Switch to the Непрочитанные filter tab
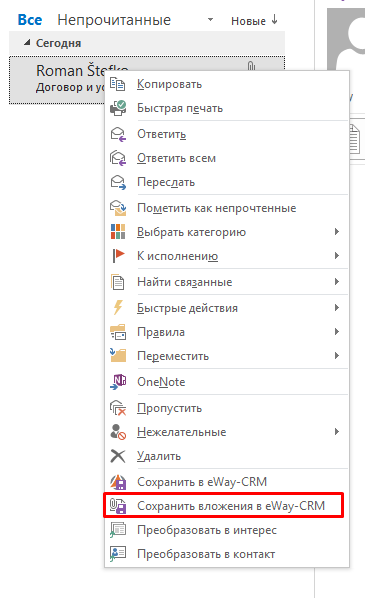 [x=114, y=20]
